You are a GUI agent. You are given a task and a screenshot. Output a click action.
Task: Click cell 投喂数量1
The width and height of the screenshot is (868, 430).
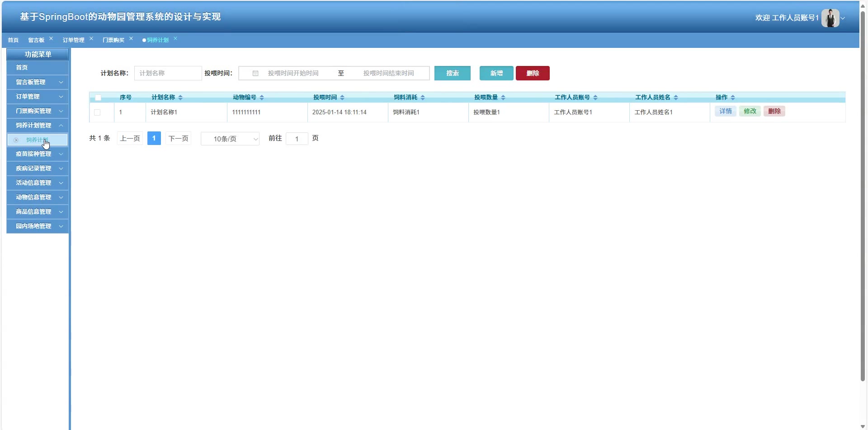point(487,112)
